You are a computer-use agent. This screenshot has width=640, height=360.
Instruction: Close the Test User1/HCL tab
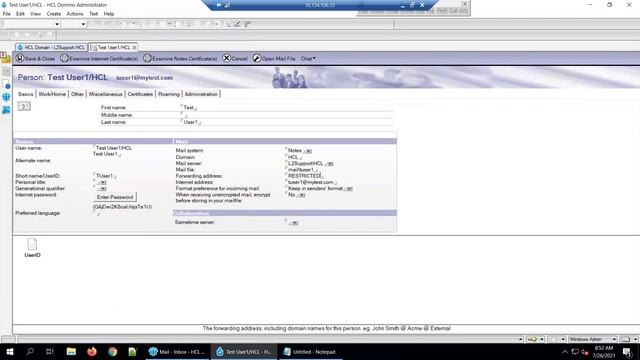click(134, 48)
